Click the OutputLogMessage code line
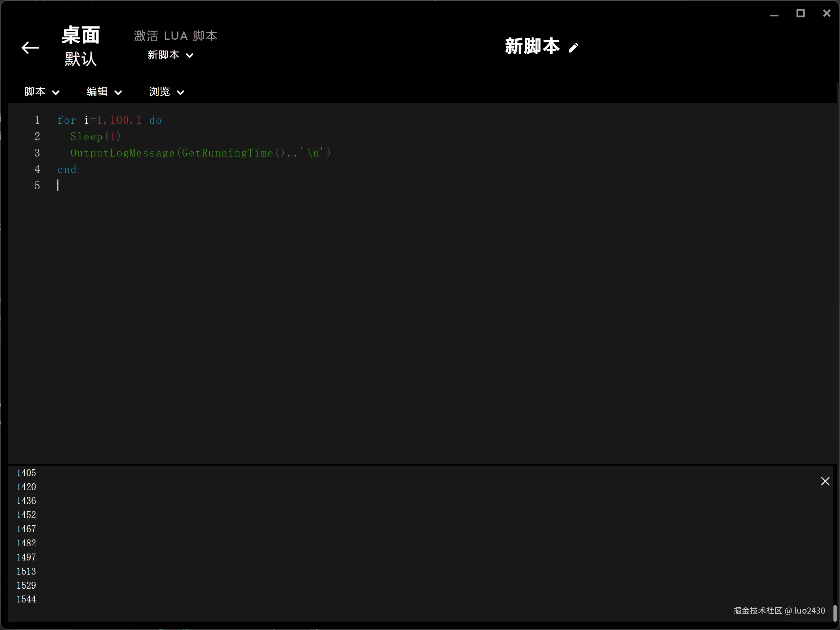Image resolution: width=840 pixels, height=630 pixels. [x=200, y=153]
